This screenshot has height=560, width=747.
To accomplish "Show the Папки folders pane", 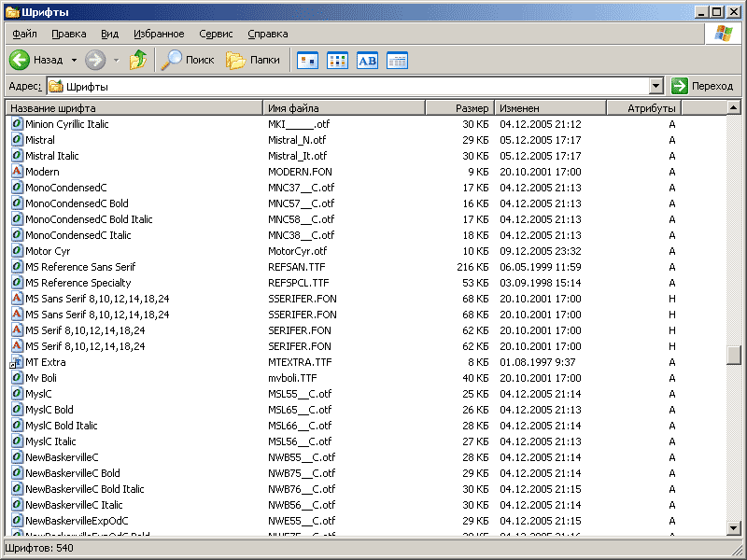I will pos(253,60).
